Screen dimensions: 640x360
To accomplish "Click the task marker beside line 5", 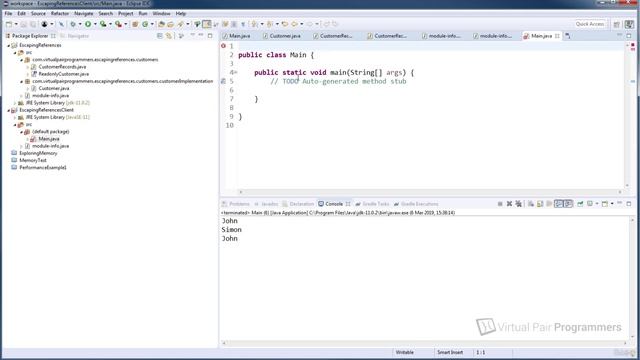I will coord(223,81).
